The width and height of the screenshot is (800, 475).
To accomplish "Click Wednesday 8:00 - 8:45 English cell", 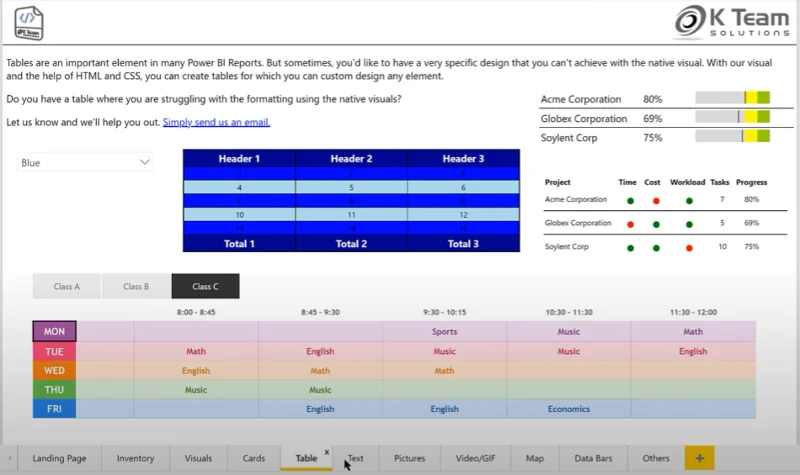I will pyautogui.click(x=196, y=370).
